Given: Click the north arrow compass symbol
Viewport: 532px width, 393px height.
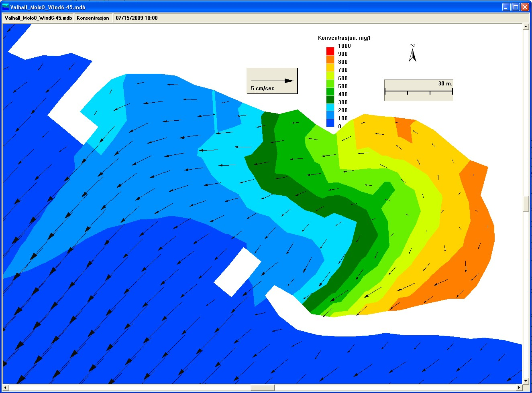Looking at the screenshot, I should point(412,53).
